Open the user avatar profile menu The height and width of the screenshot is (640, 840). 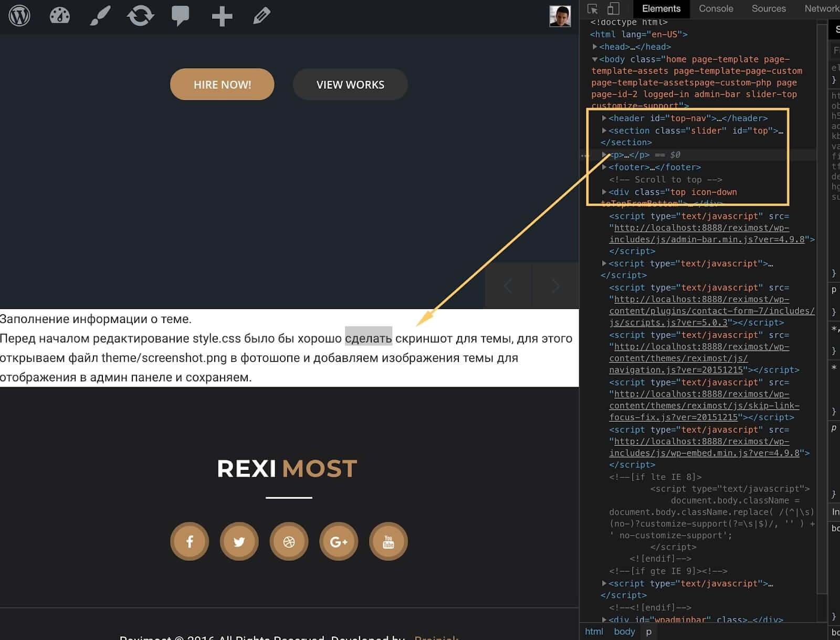[x=560, y=16]
